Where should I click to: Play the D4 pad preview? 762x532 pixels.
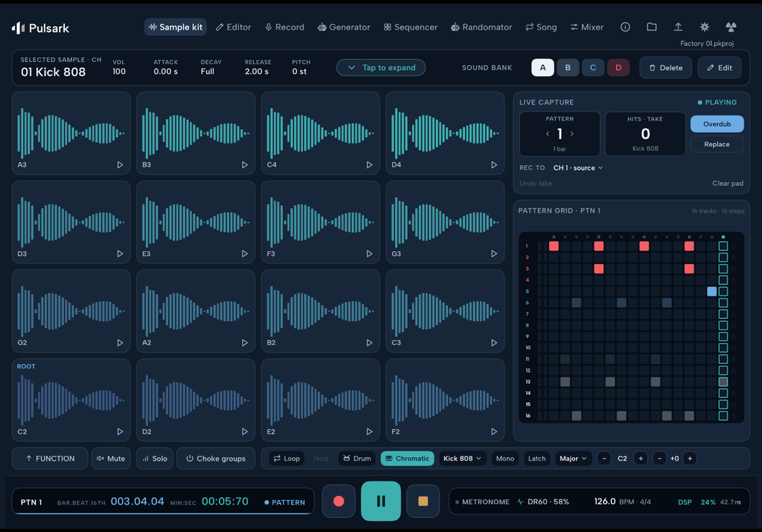tap(494, 164)
